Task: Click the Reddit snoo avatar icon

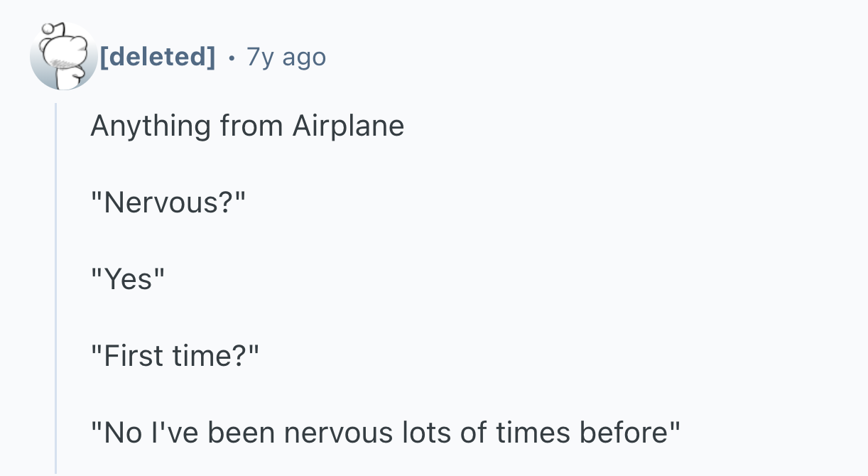Action: (x=63, y=57)
